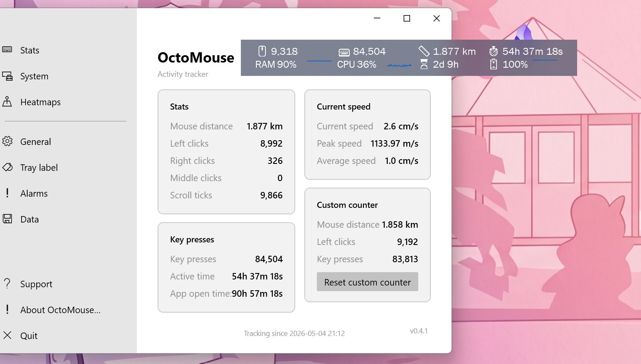
Task: Click the app open time 90h 57m 18s
Action: point(257,294)
